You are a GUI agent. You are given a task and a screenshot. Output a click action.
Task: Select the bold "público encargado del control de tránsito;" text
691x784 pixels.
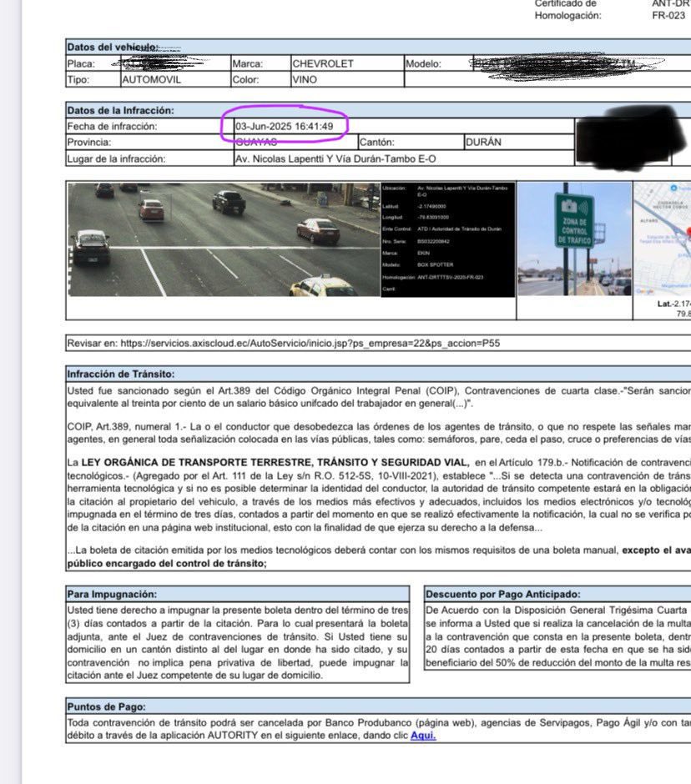167,564
